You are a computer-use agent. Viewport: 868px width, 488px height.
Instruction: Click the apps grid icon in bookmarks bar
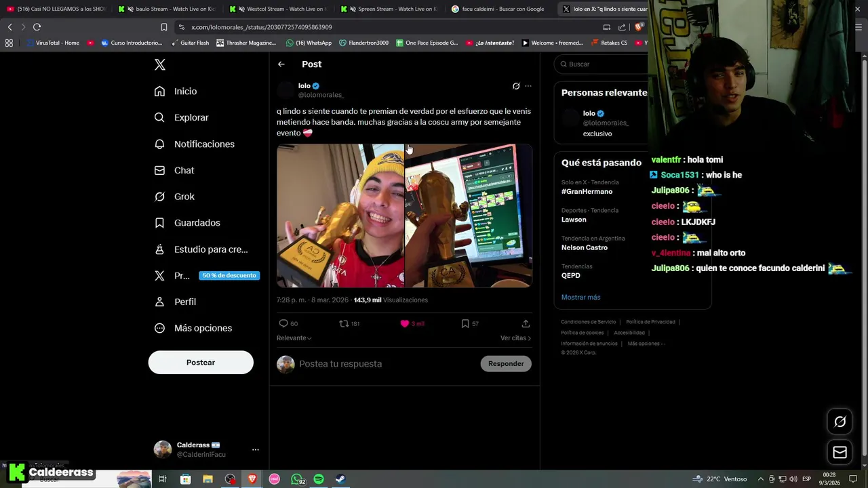point(9,43)
